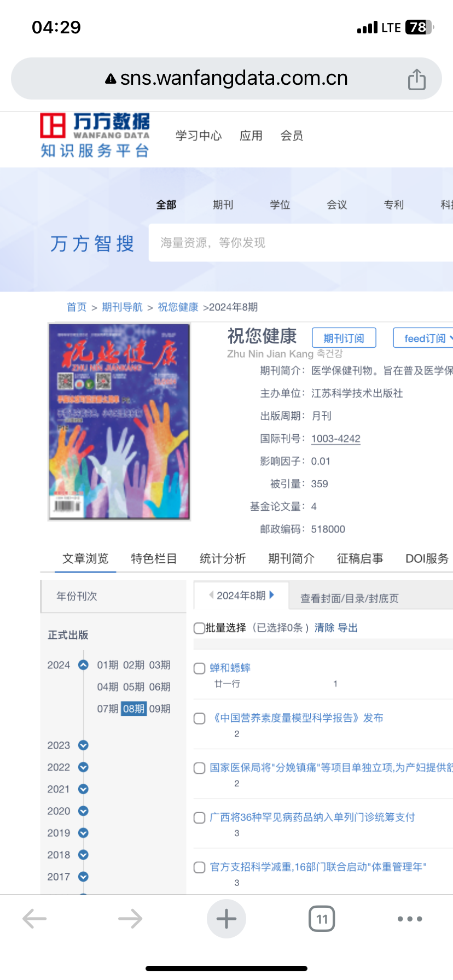Expand the 2020 year list

coord(83,811)
